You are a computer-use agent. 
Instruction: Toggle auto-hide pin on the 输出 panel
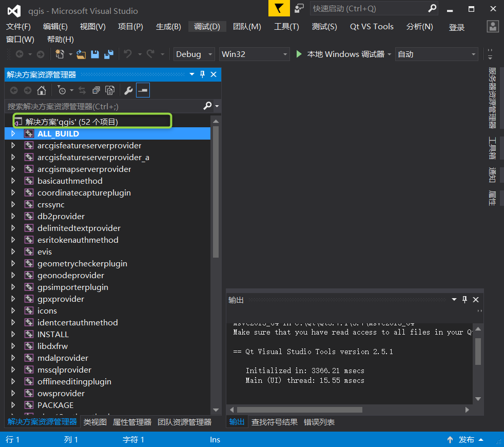(464, 299)
